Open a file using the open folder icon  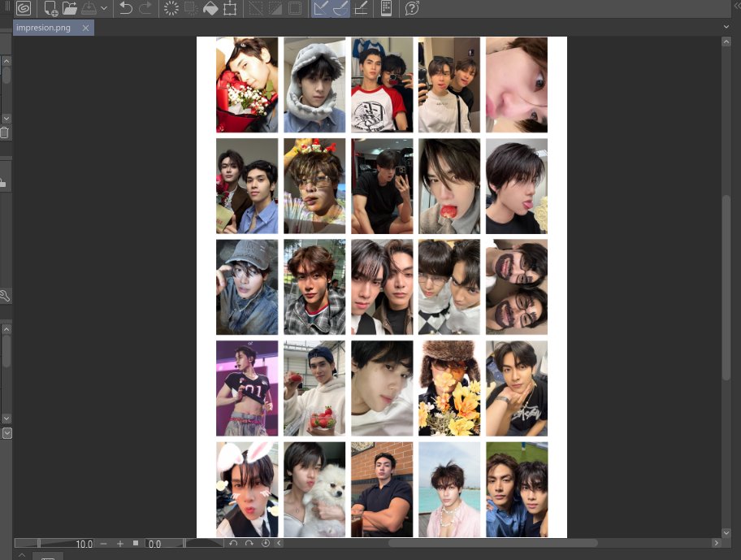69,9
